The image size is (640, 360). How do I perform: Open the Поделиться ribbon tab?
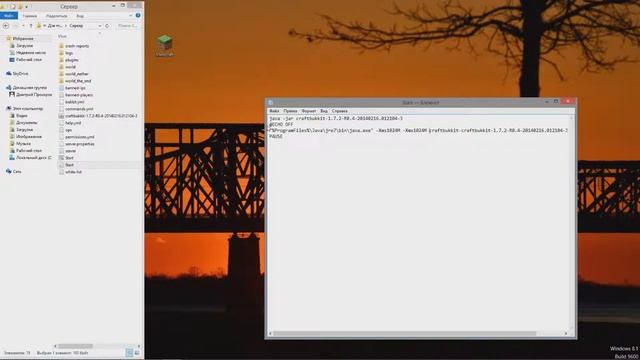click(56, 16)
